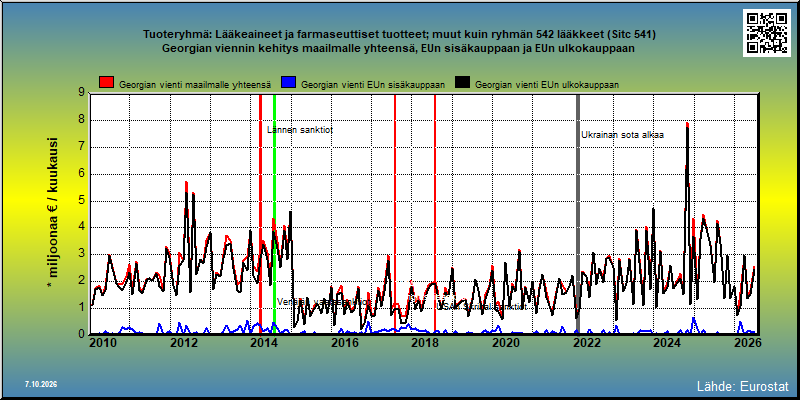The height and width of the screenshot is (400, 800).
Task: Select legend label 'Georgian vienti EUn ulkokauppaan'
Action: click(547, 85)
